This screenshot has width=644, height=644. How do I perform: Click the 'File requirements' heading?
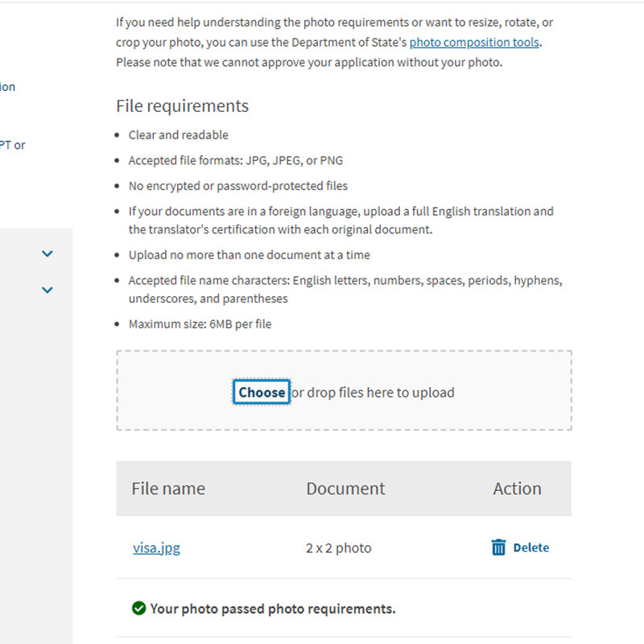(x=183, y=106)
